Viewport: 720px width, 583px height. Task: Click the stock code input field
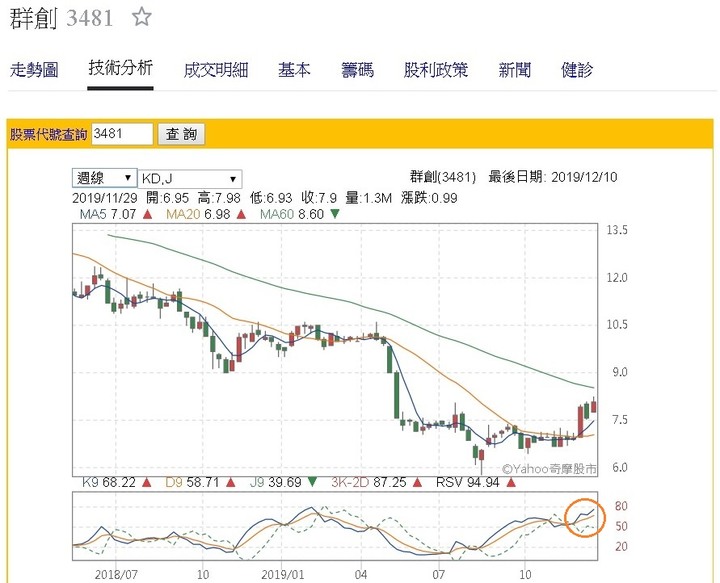point(122,134)
